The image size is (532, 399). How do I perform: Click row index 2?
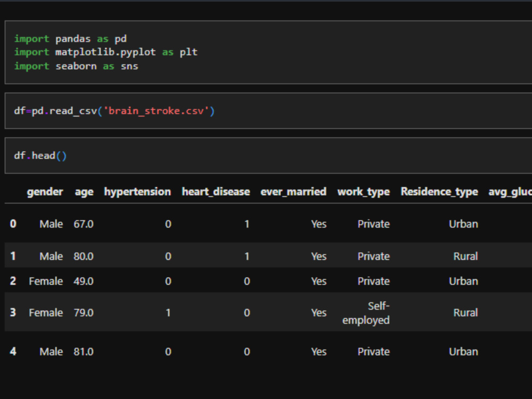[x=13, y=281]
